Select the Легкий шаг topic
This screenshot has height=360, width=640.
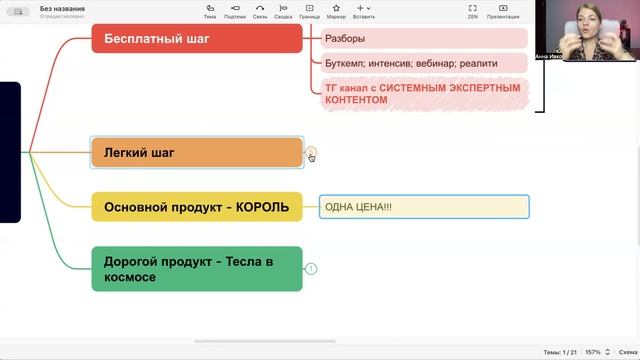197,152
